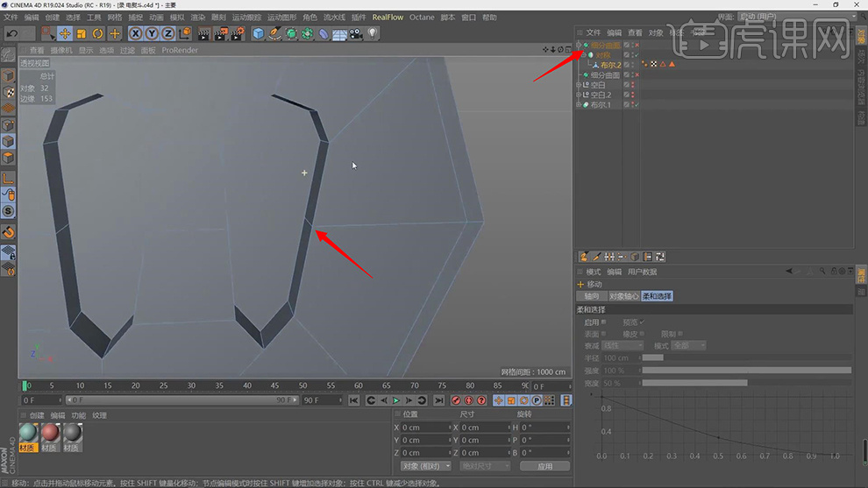
Task: Toggle green checkmark of 对称 object
Action: (x=637, y=55)
